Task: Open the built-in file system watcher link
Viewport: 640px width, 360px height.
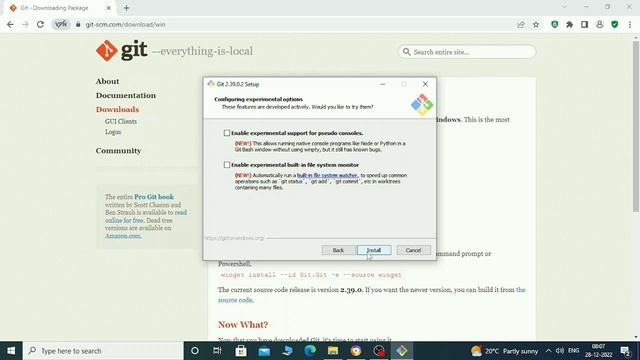Action: point(327,175)
